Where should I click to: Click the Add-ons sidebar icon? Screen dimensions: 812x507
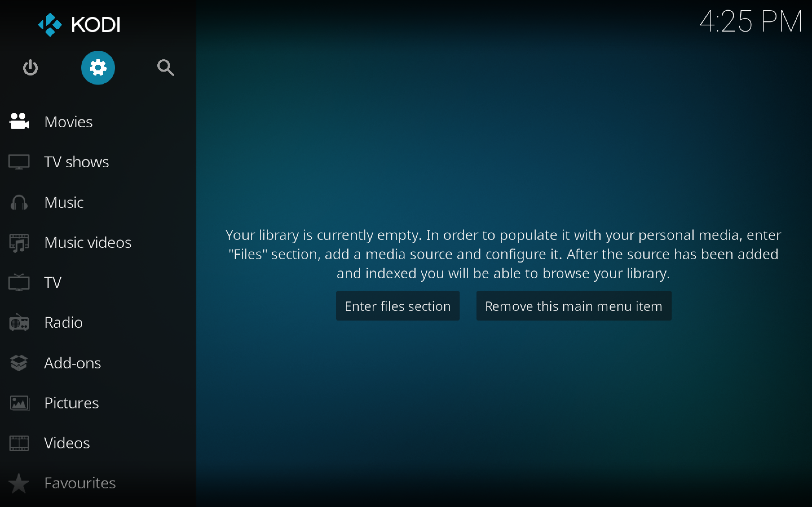click(19, 362)
